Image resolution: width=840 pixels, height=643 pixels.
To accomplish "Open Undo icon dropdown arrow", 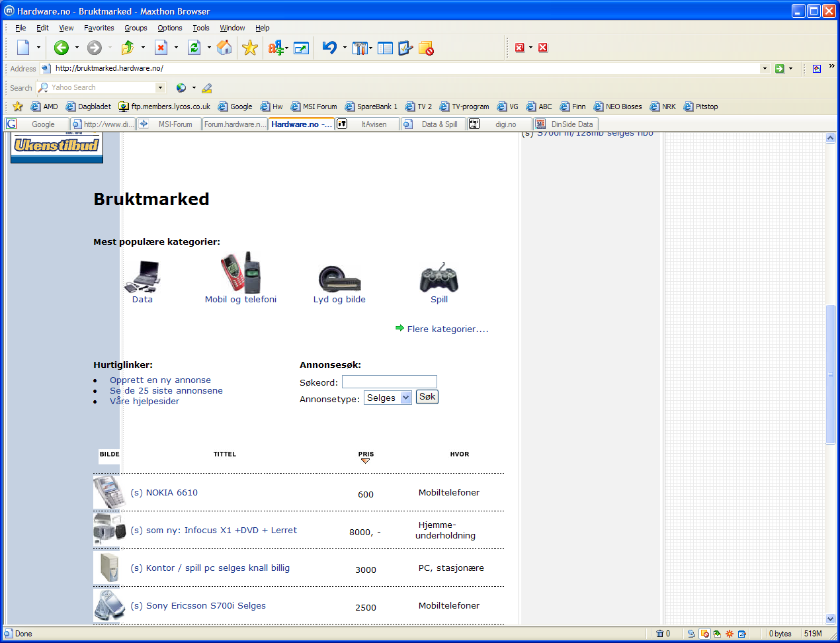I will pos(345,48).
